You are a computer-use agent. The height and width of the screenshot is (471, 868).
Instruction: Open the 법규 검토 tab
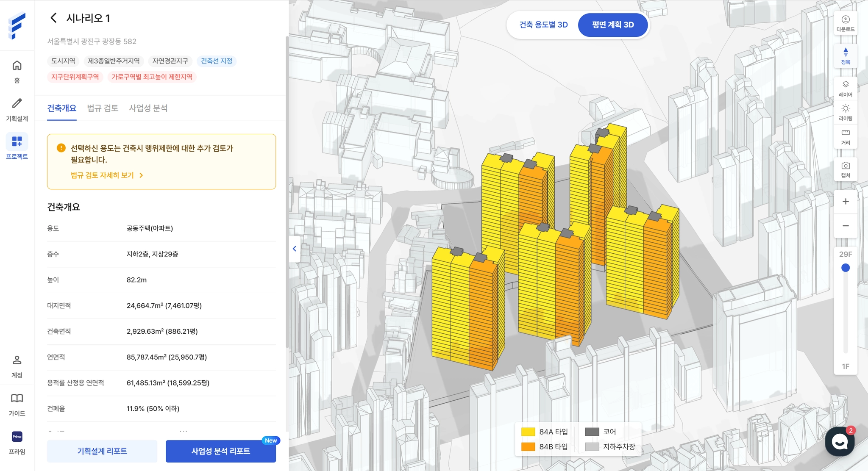point(103,108)
